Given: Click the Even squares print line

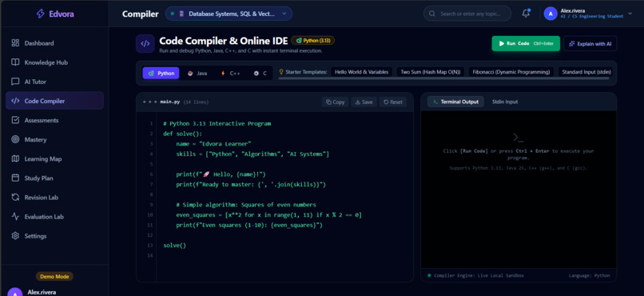Looking at the screenshot, I should tap(249, 226).
